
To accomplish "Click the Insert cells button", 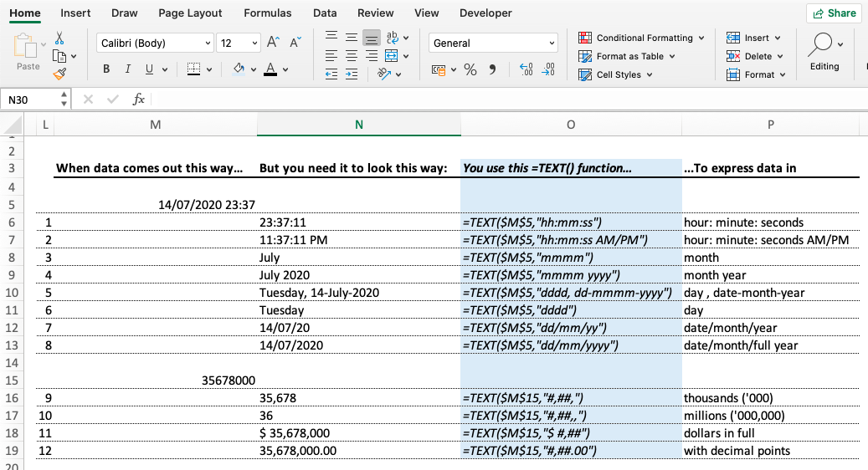I will click(753, 38).
